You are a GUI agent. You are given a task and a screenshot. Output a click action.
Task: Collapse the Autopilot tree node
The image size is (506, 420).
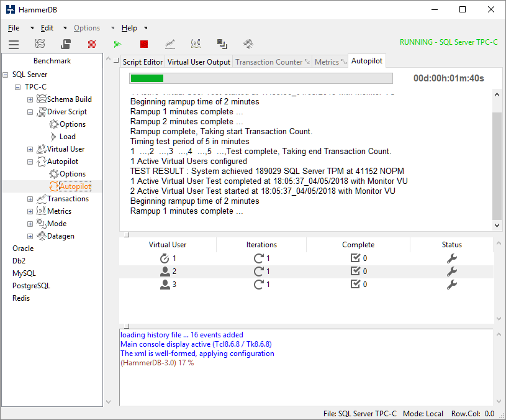tap(30, 162)
